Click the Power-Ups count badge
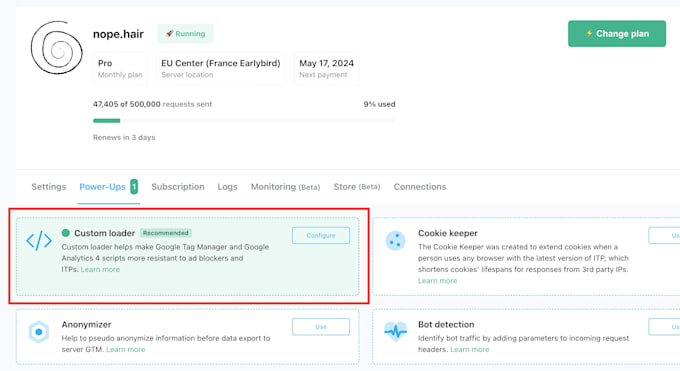The image size is (680, 371). pos(134,187)
